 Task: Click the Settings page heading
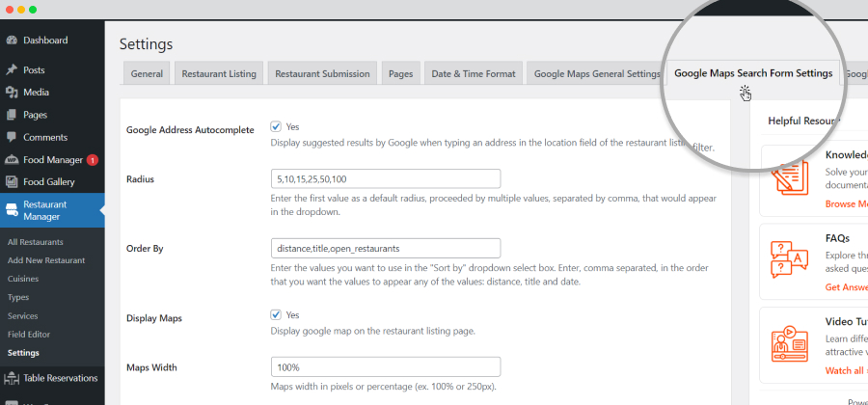(147, 44)
